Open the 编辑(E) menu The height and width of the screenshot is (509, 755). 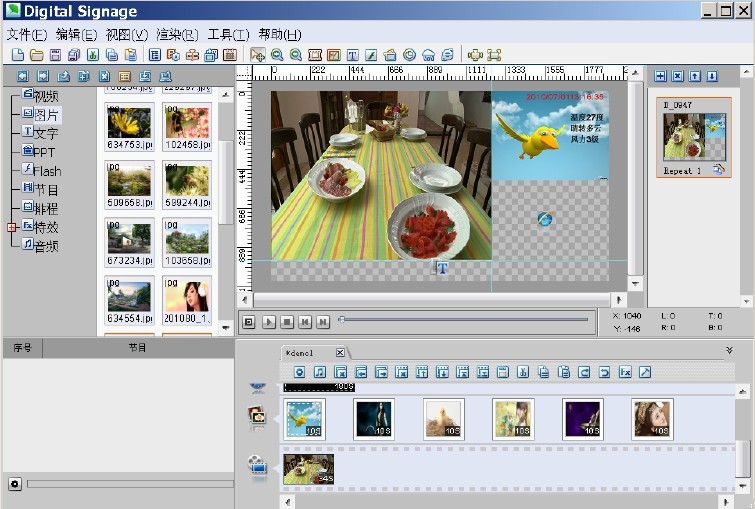77,34
